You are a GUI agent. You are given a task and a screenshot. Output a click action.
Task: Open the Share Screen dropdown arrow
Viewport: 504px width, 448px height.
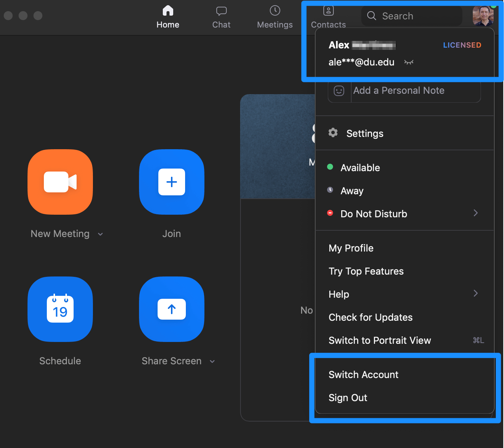(x=212, y=361)
